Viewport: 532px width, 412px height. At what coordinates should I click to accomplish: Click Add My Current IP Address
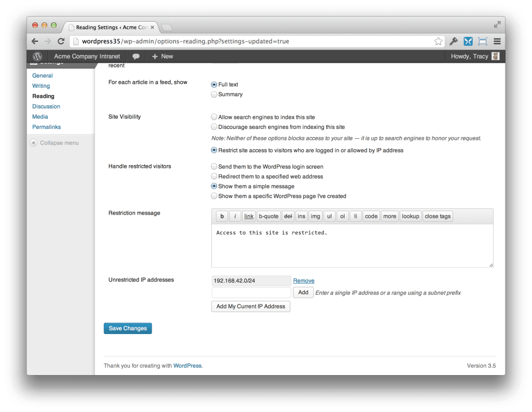pos(250,306)
